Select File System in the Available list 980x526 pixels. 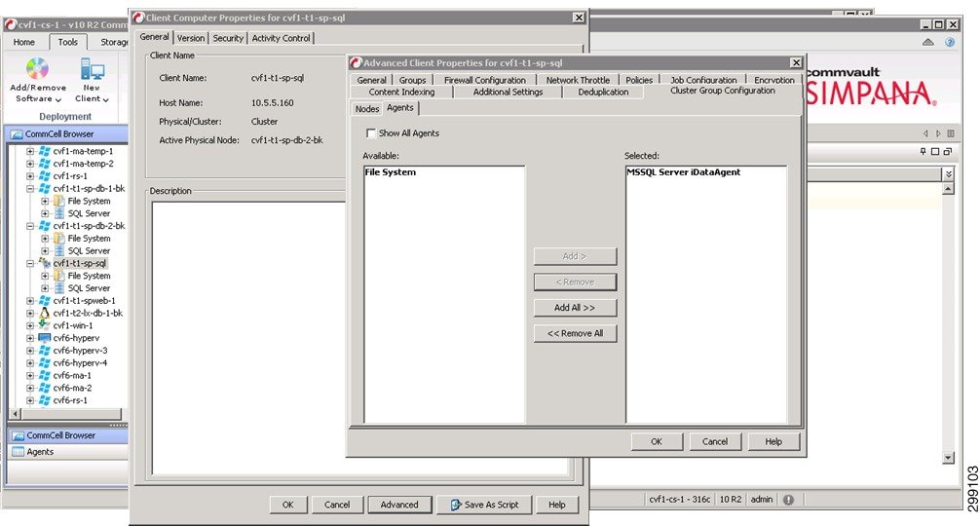(x=391, y=172)
